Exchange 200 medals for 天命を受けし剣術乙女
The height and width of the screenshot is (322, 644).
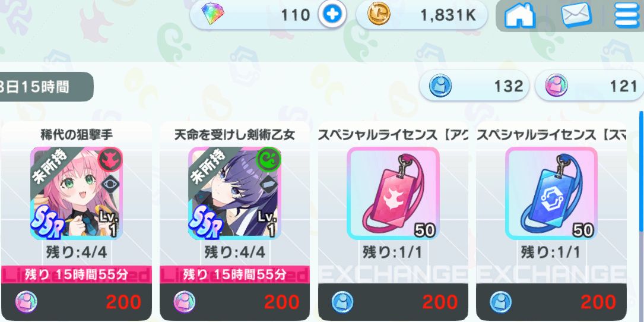point(235,302)
